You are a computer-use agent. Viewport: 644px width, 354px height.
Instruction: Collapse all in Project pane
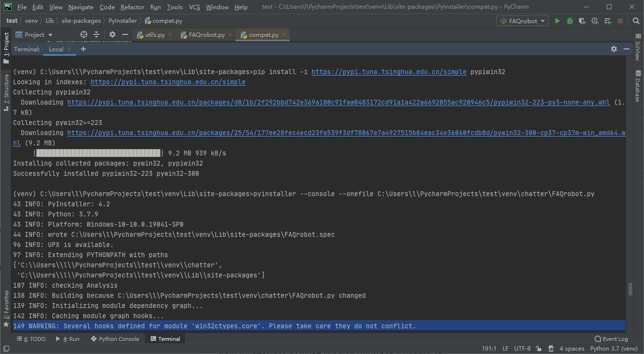coord(96,34)
